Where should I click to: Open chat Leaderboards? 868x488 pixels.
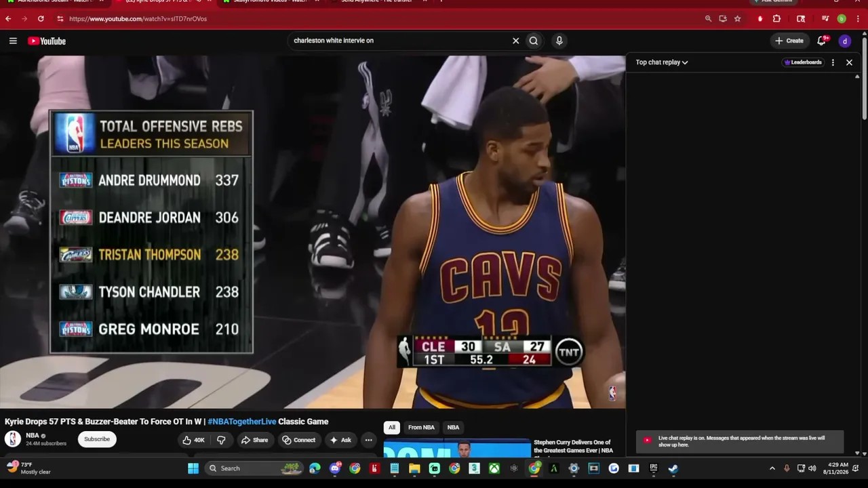pos(804,62)
